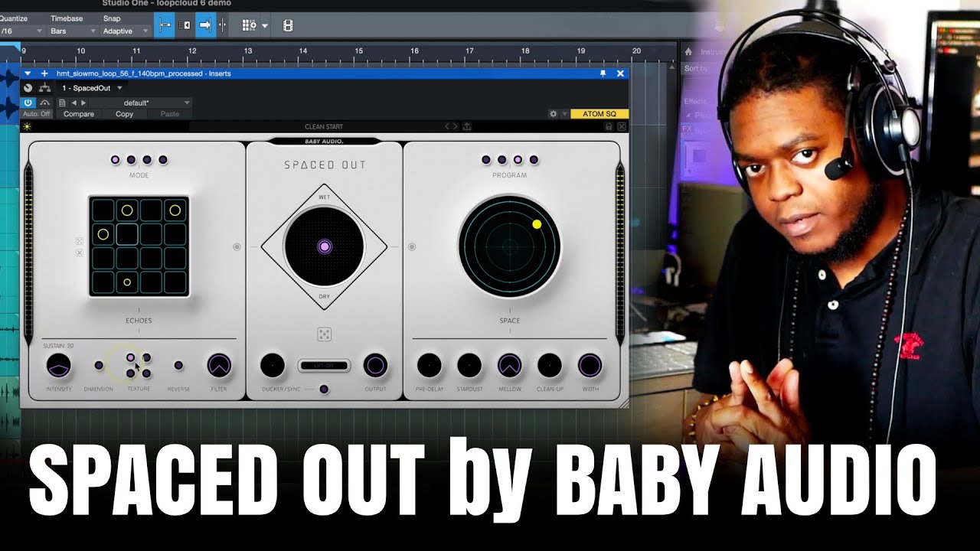Click the DUCKER / SYNC knob
The width and height of the screenshot is (980, 551).
click(273, 366)
